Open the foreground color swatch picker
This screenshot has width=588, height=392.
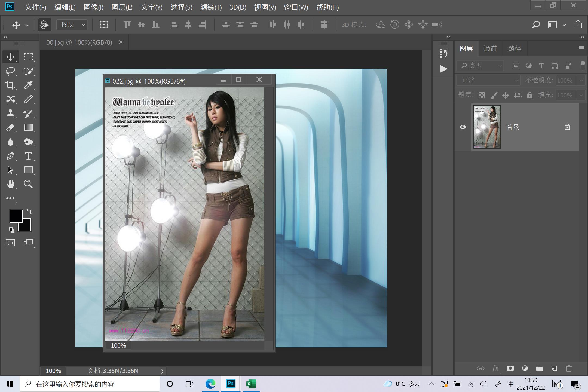pos(16,216)
